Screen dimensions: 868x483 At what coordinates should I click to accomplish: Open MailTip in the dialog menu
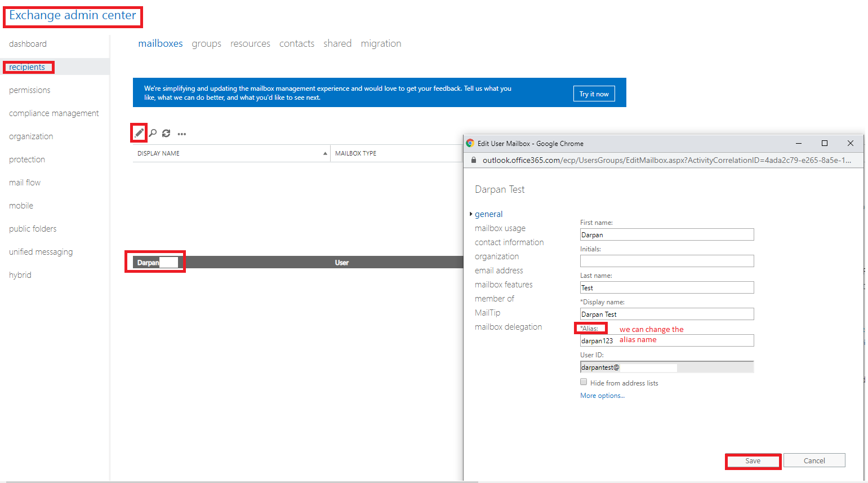(487, 313)
